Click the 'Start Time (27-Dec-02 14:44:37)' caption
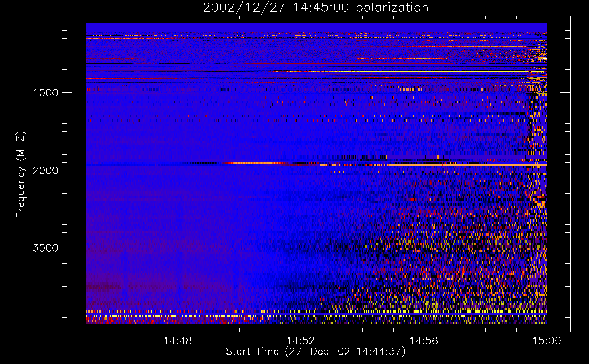 tap(316, 352)
